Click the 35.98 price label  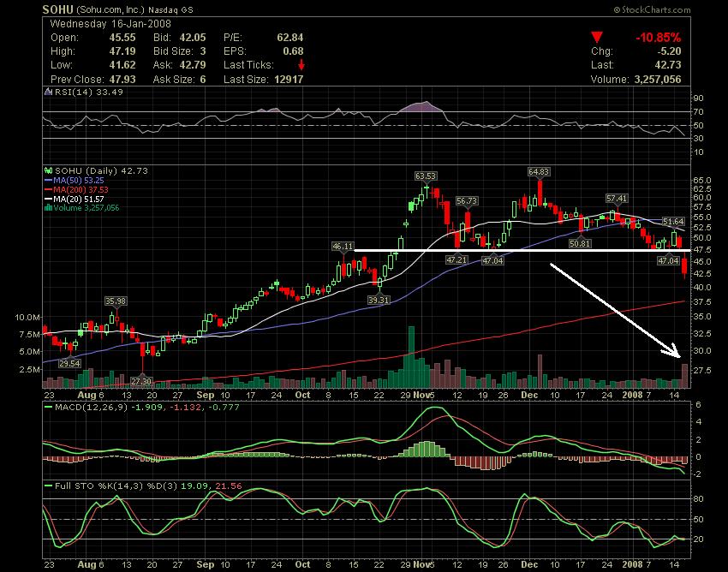click(x=116, y=301)
